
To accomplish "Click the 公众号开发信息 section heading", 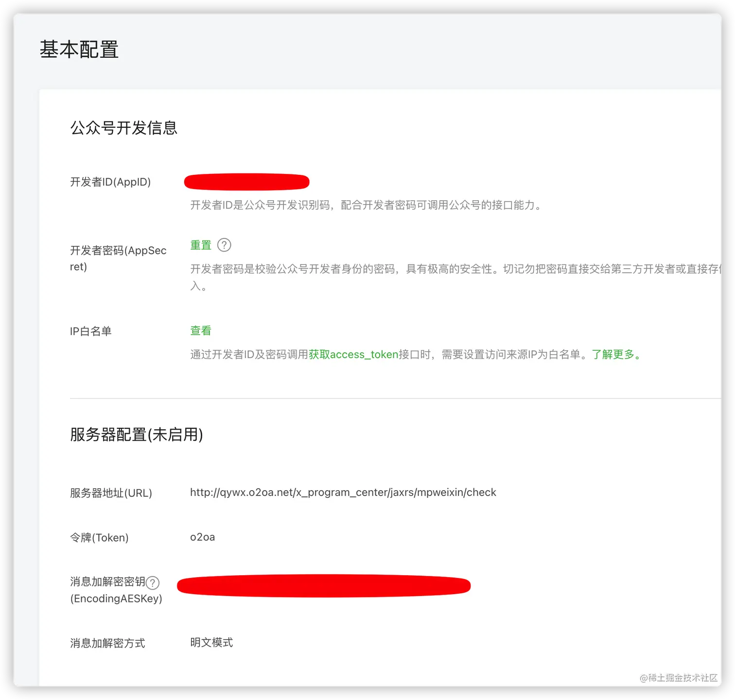I will click(124, 128).
